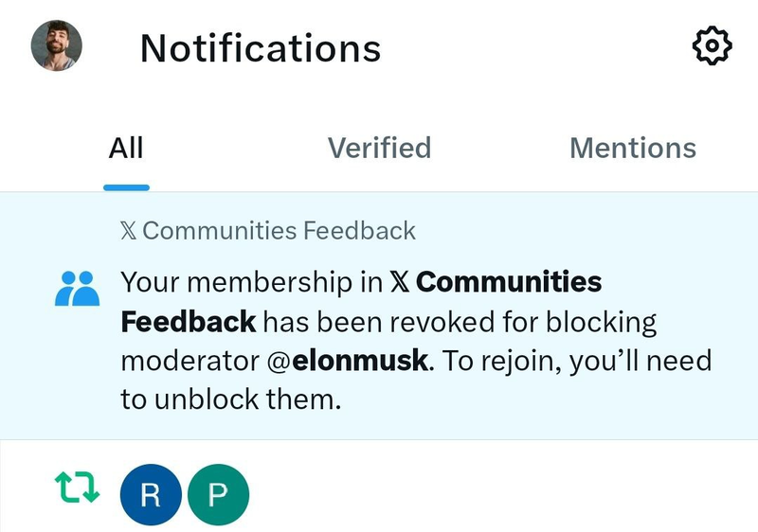Click the green repost arrows icon

click(77, 487)
